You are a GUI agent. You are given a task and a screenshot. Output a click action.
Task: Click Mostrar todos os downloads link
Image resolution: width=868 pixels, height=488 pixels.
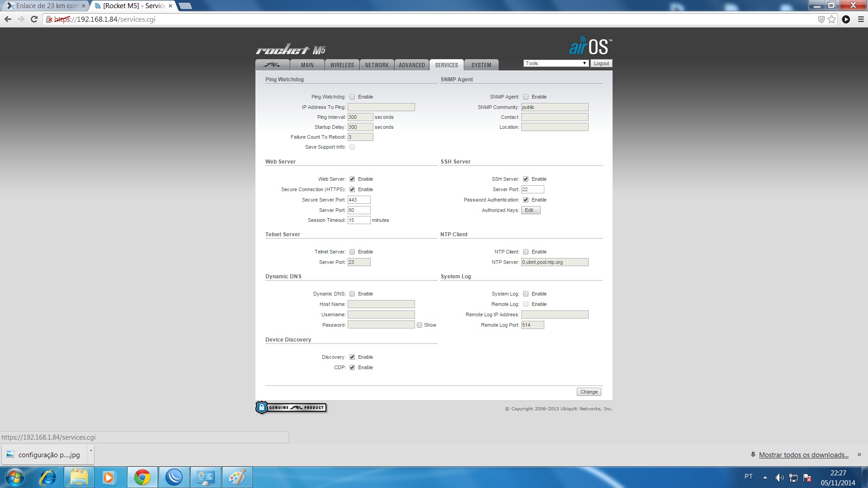(x=803, y=455)
